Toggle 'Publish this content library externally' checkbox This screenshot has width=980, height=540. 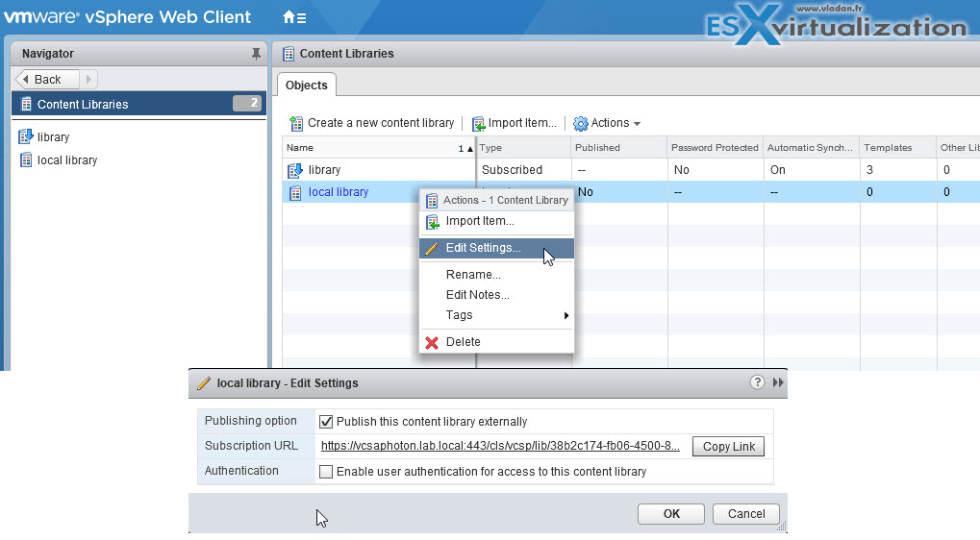(x=326, y=422)
